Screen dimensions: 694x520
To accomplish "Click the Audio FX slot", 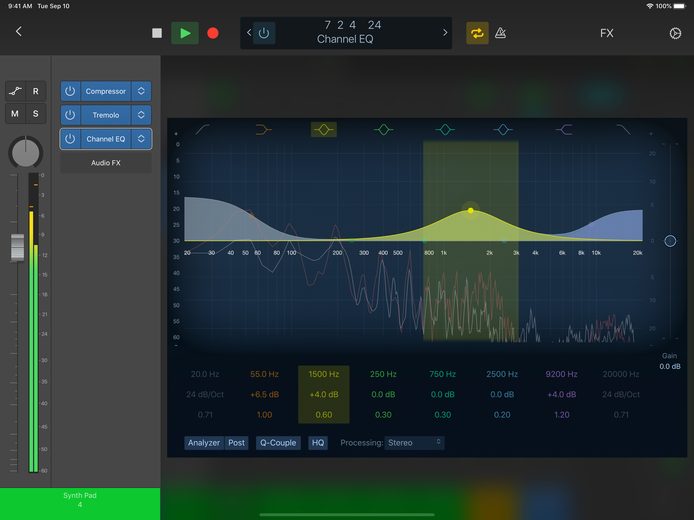I will (x=106, y=163).
